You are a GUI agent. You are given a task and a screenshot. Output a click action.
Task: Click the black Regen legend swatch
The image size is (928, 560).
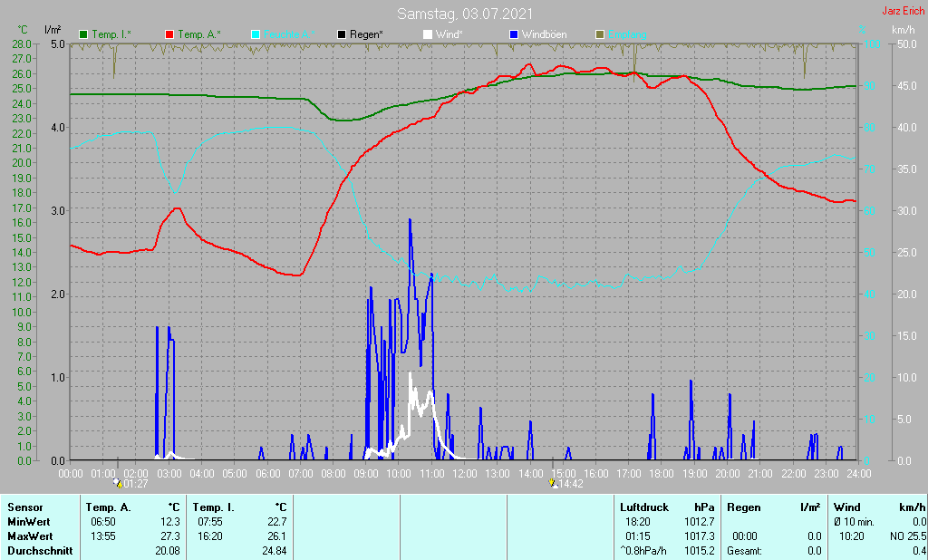coord(342,34)
